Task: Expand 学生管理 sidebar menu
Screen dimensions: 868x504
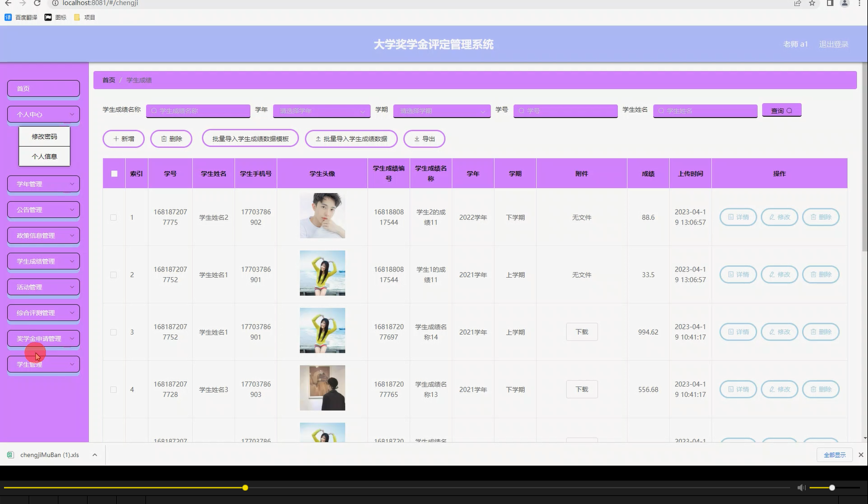Action: pyautogui.click(x=44, y=364)
